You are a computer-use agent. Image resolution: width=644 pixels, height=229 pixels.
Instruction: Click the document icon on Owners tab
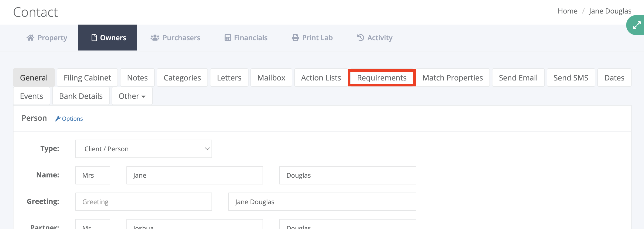pos(94,38)
